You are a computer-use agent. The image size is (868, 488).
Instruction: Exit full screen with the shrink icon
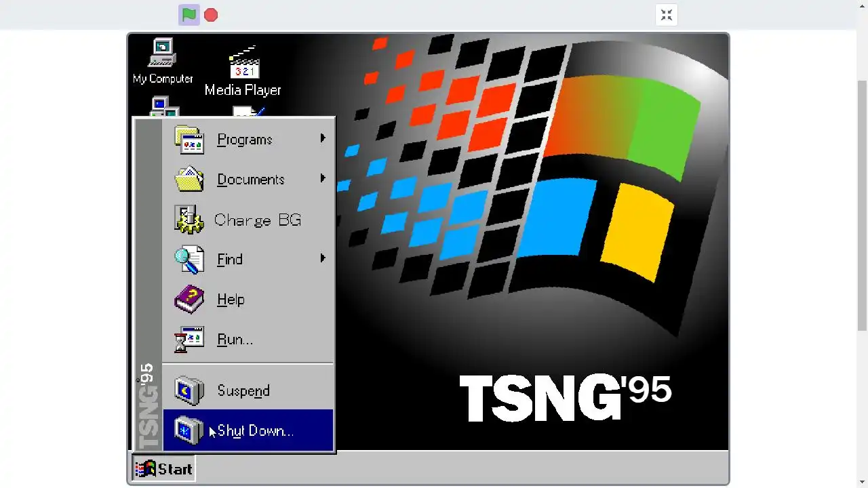(667, 15)
